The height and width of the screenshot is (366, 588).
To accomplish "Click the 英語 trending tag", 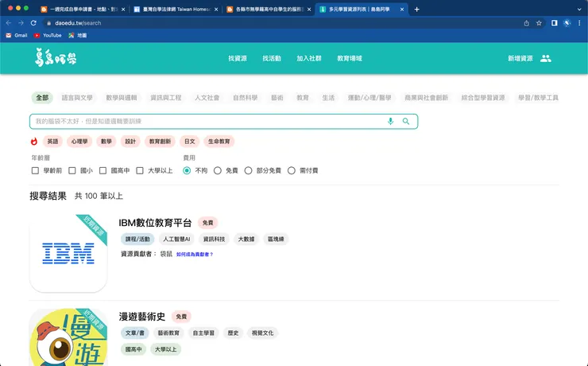I will click(x=52, y=142).
